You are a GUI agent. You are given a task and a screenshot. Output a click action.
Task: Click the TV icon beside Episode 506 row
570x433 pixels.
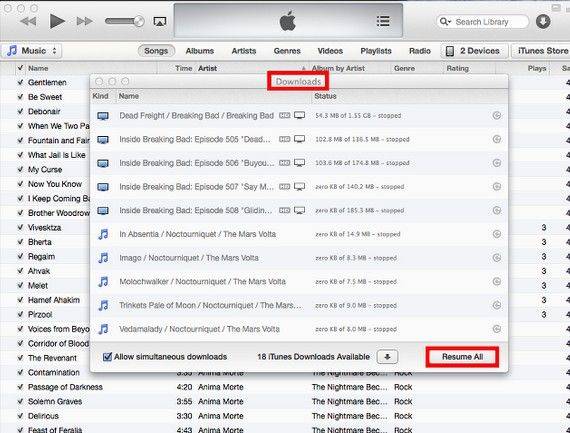click(103, 164)
